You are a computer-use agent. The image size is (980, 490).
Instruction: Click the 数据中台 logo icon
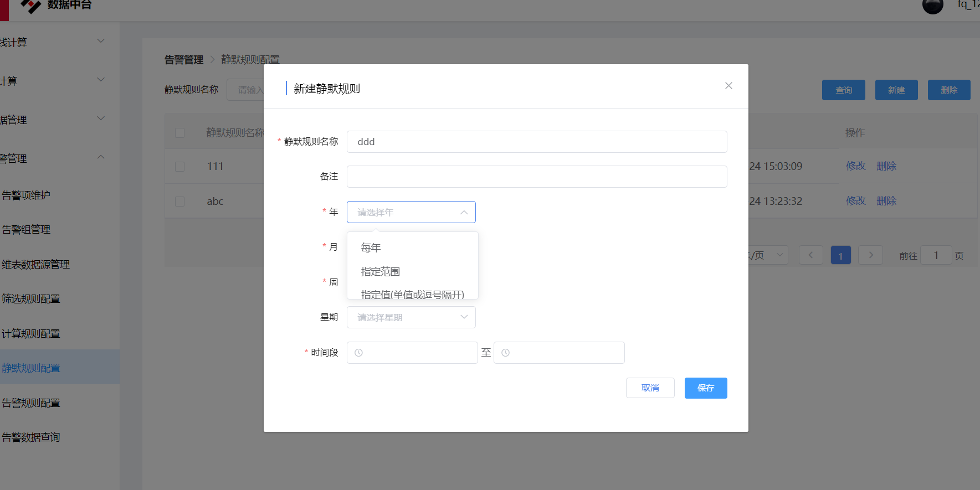point(30,6)
